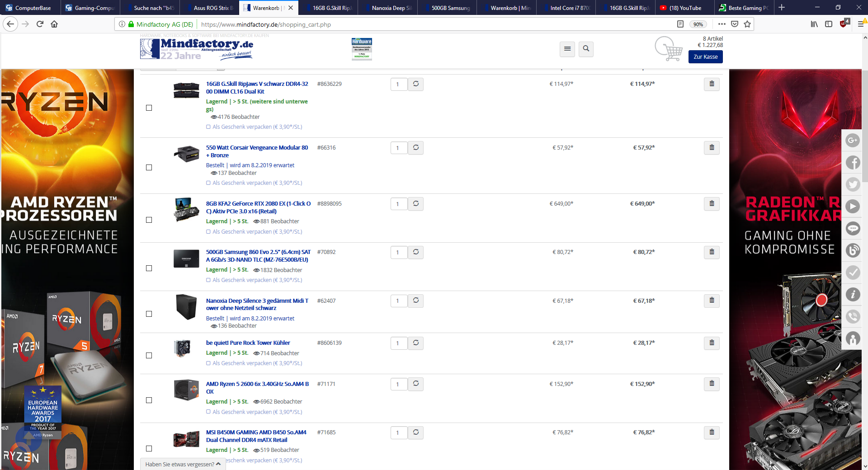This screenshot has height=470, width=868.
Task: Refresh quantity for MSI B450M GAMING
Action: (415, 432)
